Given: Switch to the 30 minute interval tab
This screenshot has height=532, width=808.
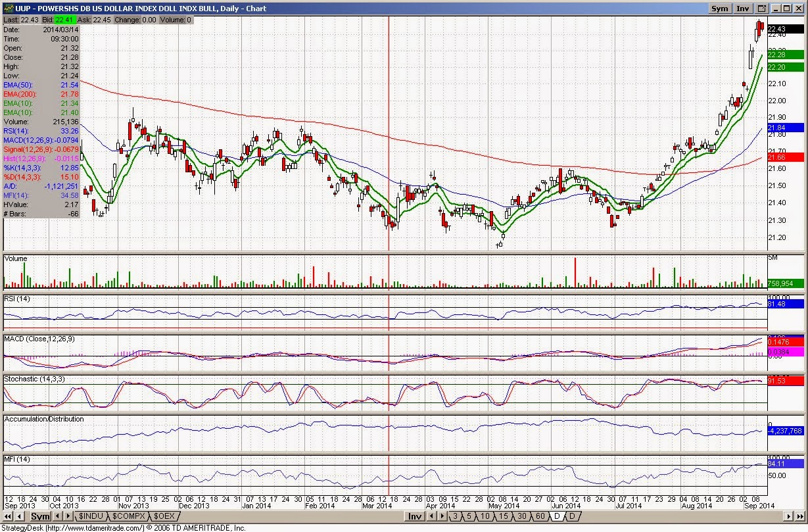Looking at the screenshot, I should coord(522,516).
